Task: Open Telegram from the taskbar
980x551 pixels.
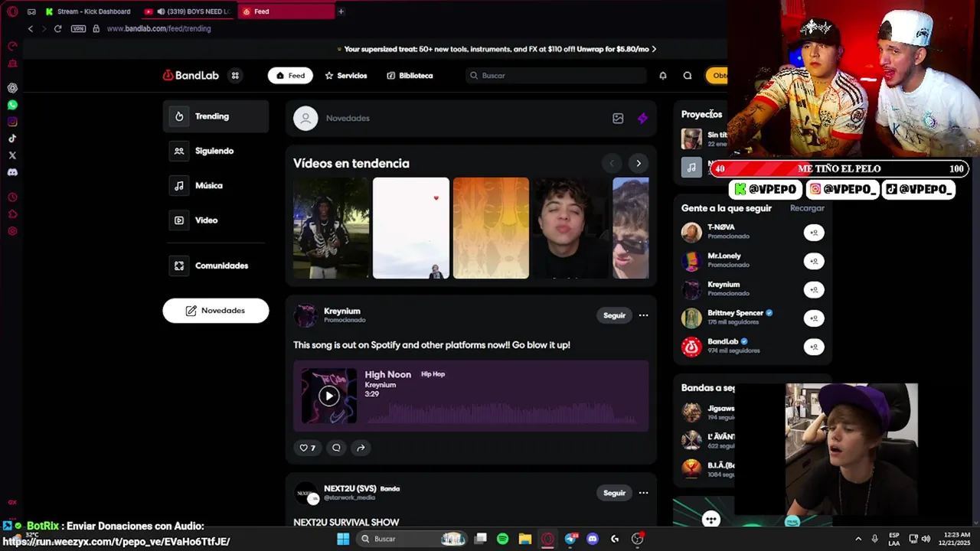Action: pos(570,539)
